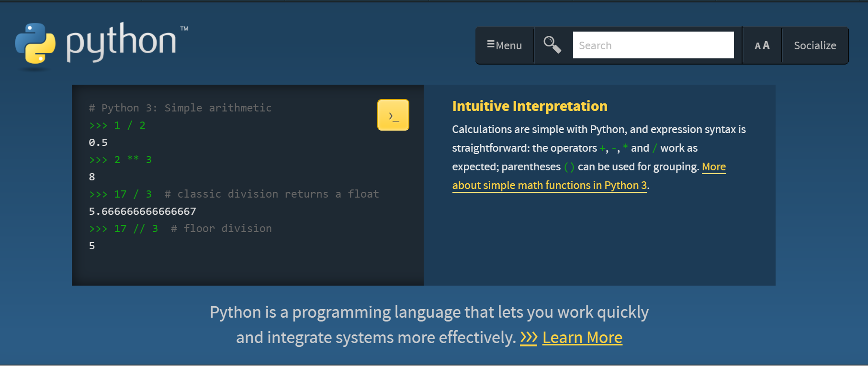Click the '# floor division' comment
The image size is (868, 366).
[x=221, y=229]
